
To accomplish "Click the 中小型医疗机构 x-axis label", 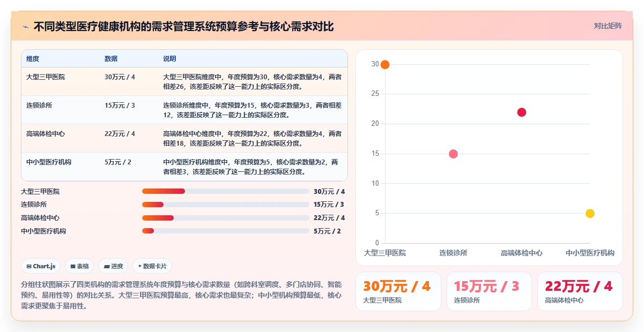I will 590,253.
